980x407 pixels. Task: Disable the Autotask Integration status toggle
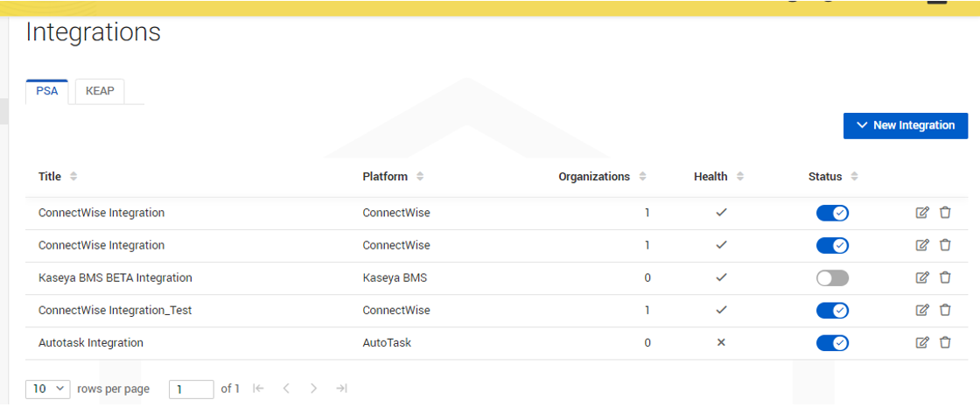pyautogui.click(x=832, y=342)
